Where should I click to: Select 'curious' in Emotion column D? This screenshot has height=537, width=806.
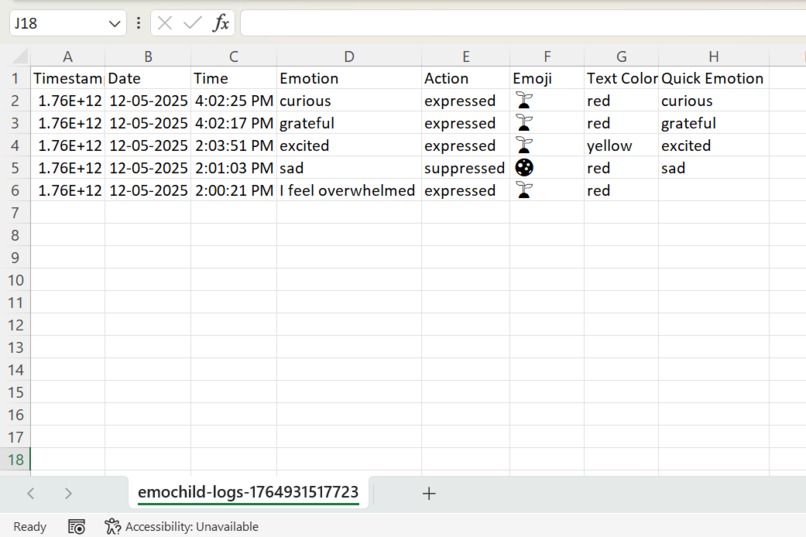pyautogui.click(x=349, y=101)
